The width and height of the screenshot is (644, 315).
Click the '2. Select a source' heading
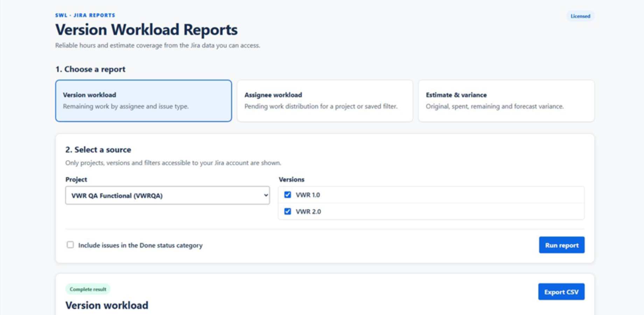[98, 150]
